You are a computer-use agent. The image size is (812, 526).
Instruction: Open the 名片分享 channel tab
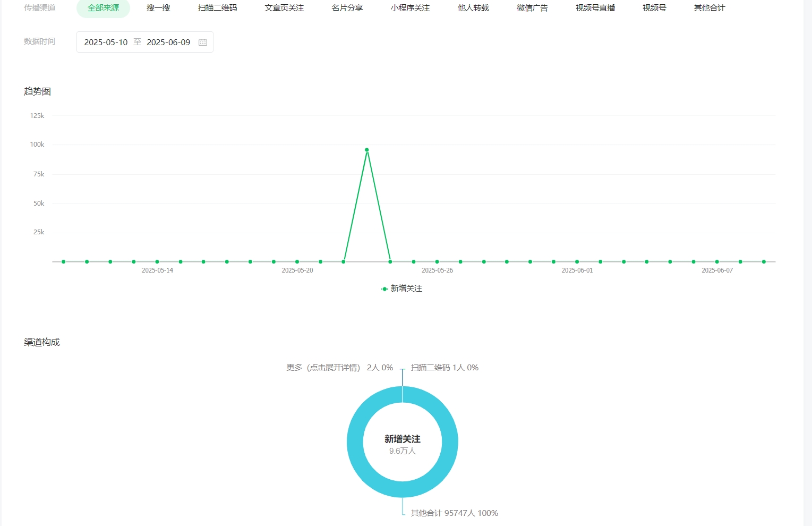[x=347, y=8]
